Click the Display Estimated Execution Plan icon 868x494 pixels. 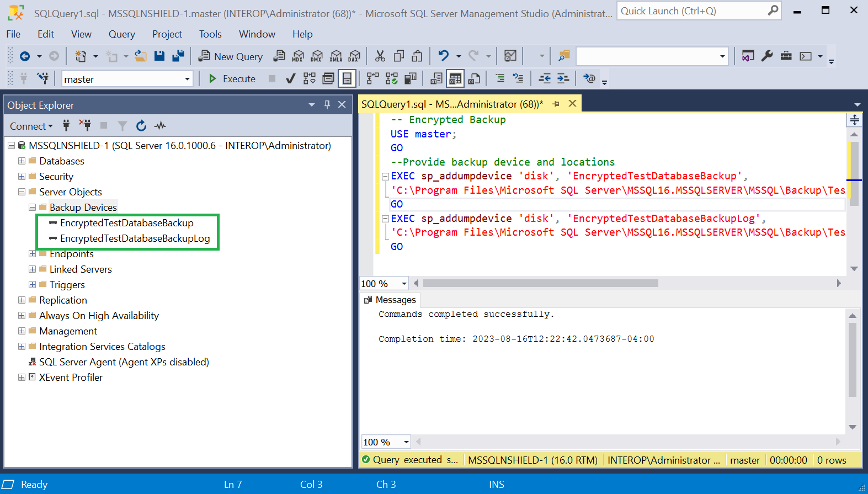(310, 79)
